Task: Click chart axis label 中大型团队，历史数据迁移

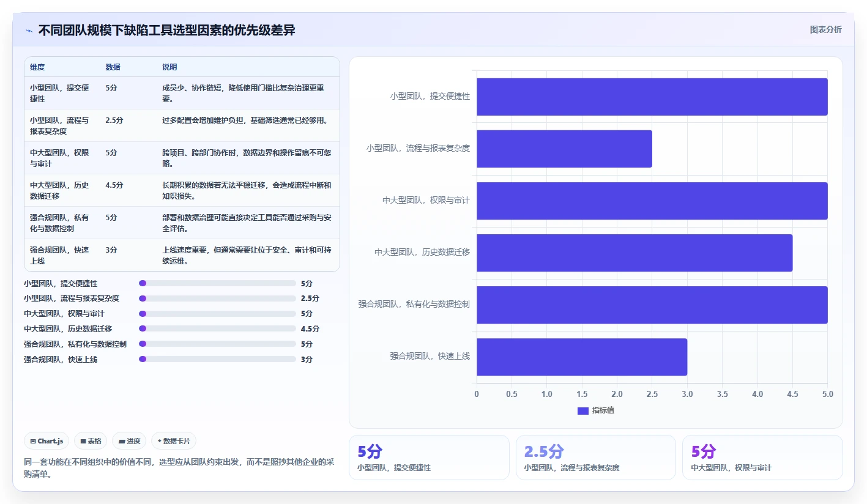Action: [422, 252]
